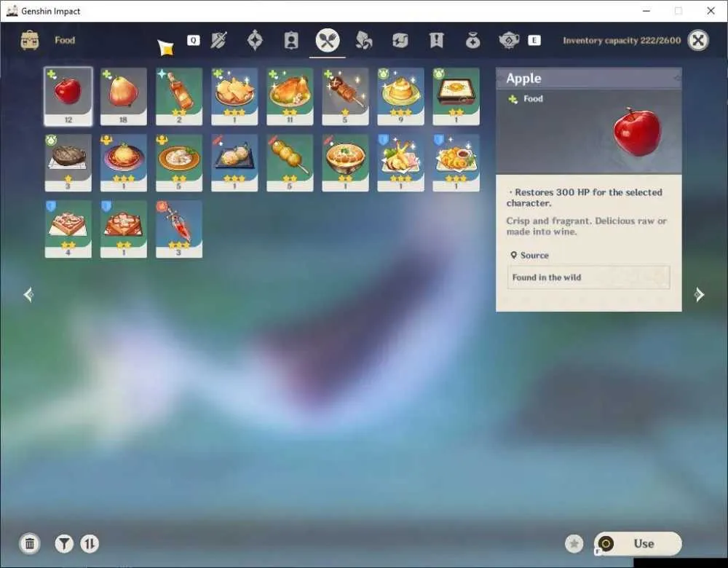Open the Weapons inventory tab
This screenshot has width=728, height=568.
pos(218,40)
